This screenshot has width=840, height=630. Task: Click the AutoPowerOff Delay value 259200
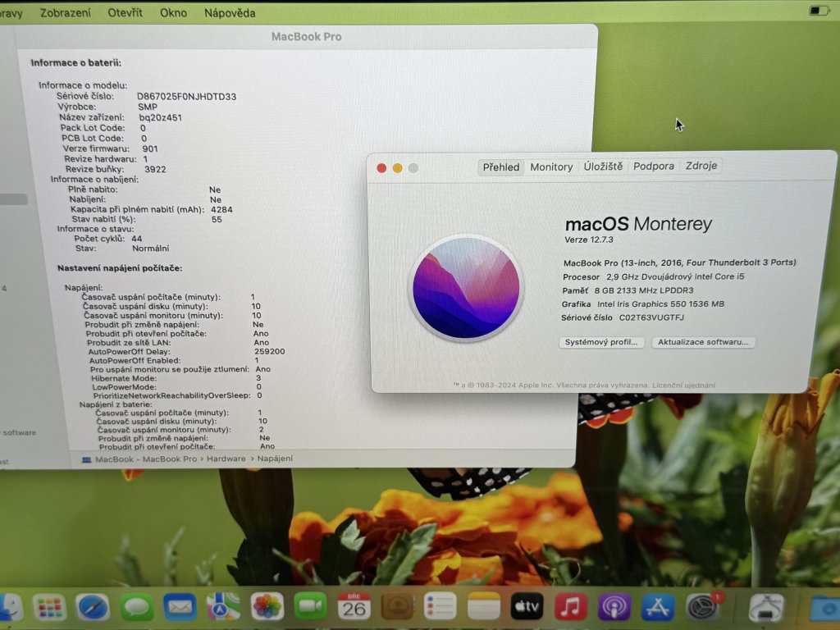tap(269, 351)
